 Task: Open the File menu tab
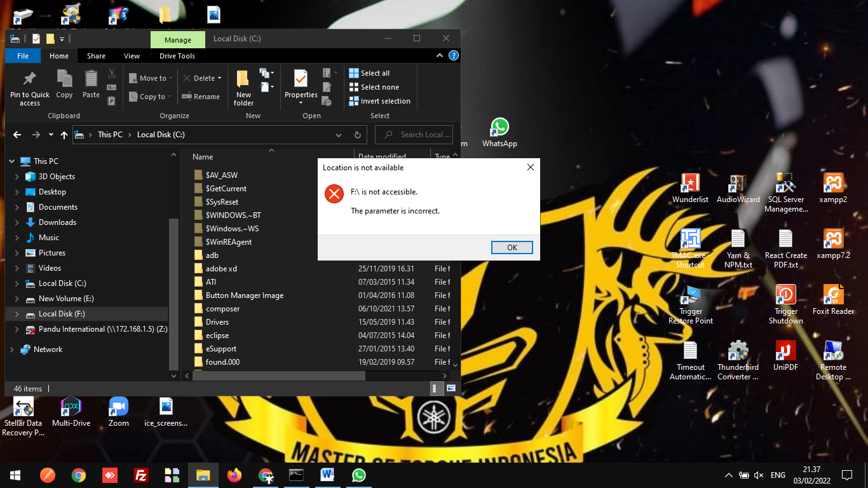[x=23, y=56]
